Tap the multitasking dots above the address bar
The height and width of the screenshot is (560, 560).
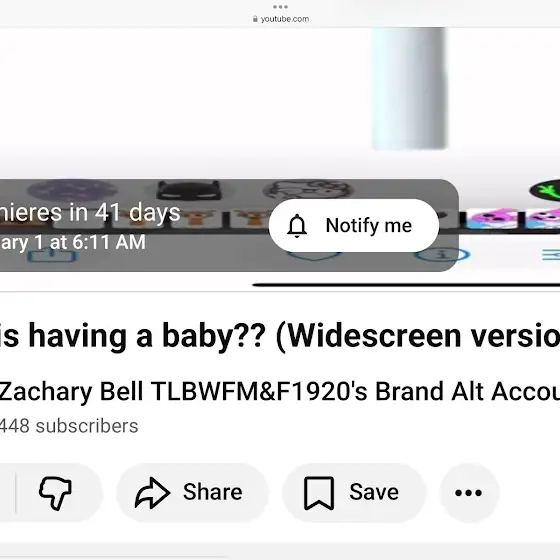(x=280, y=6)
